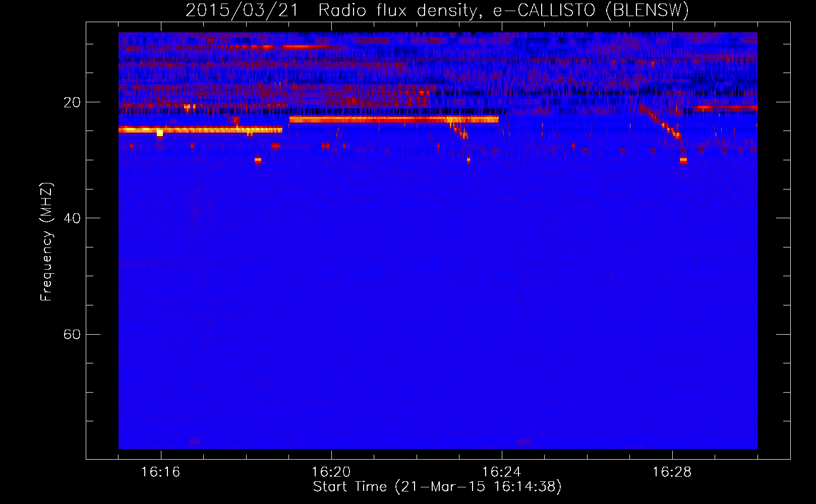Click the bright yellow band starting at 16:15

pyautogui.click(x=200, y=130)
